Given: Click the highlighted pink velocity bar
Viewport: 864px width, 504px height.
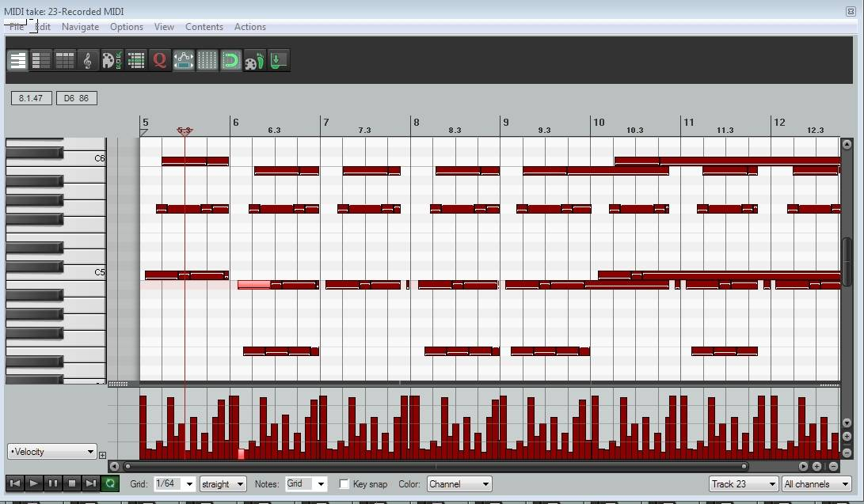Looking at the screenshot, I should (241, 454).
